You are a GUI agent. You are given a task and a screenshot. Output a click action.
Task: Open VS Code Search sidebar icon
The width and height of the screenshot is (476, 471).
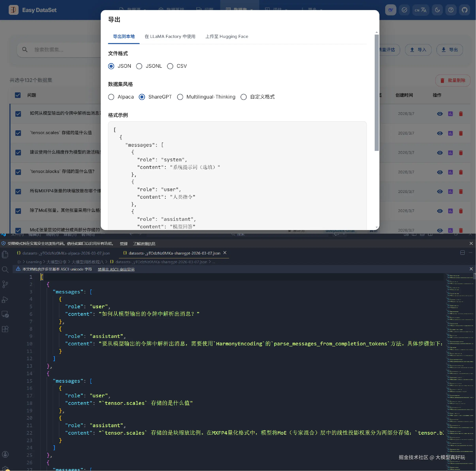(x=5, y=269)
